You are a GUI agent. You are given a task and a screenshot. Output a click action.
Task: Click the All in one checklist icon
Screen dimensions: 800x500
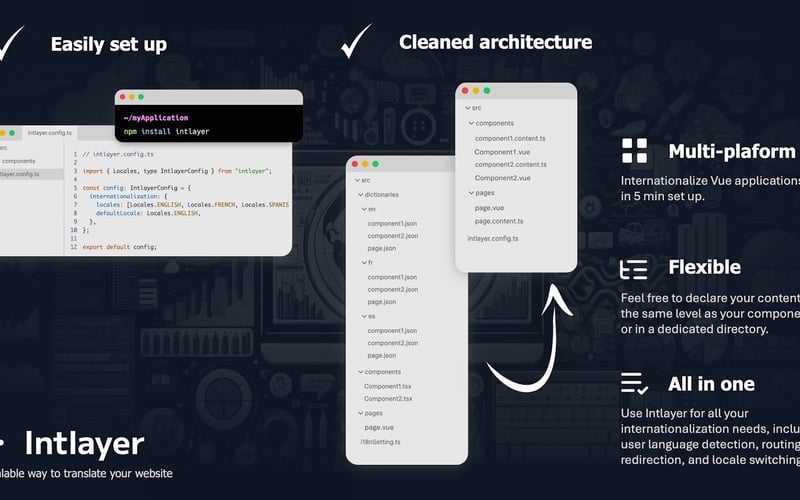pyautogui.click(x=634, y=383)
